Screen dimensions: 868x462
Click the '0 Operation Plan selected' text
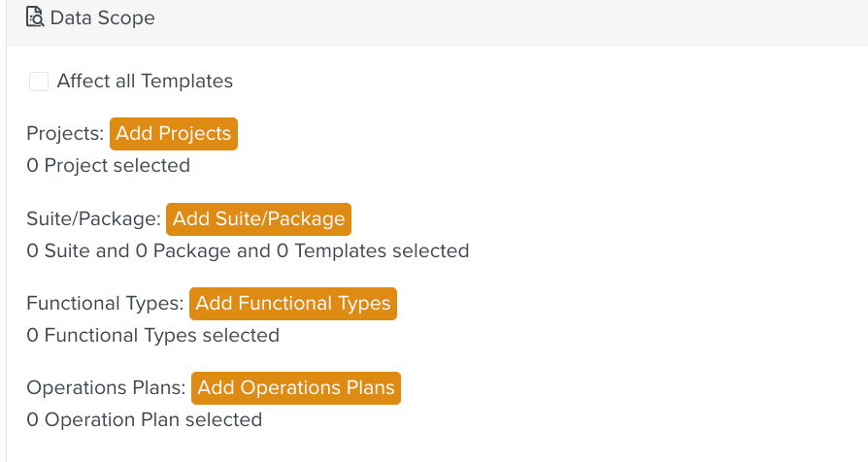pos(145,420)
